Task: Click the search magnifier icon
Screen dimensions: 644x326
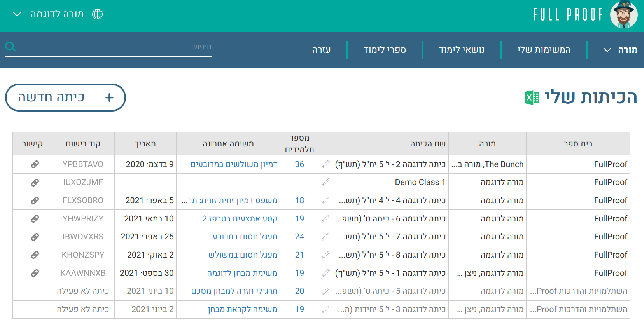Action: click(10, 47)
